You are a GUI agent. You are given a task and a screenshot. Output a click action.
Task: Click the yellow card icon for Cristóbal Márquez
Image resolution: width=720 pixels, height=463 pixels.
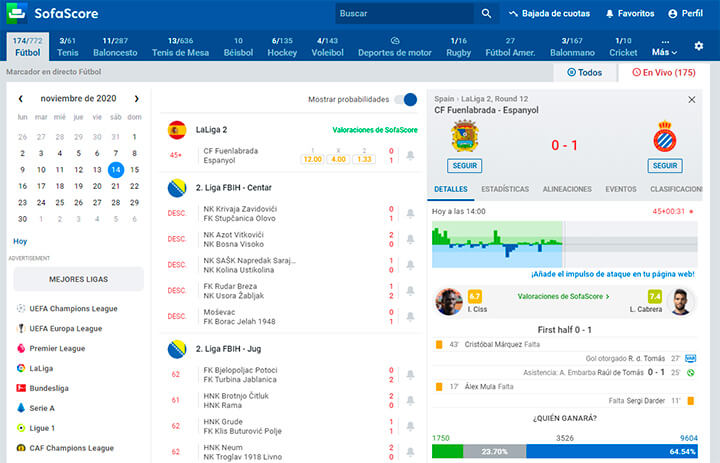439,344
